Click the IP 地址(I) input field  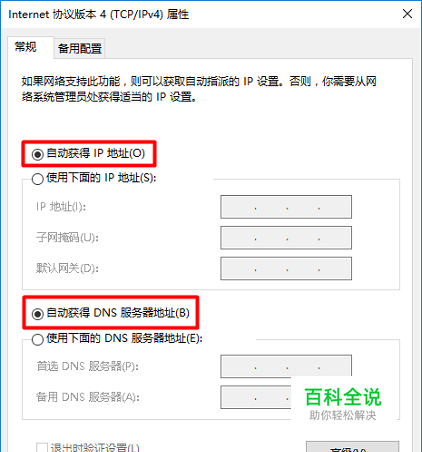(286, 207)
